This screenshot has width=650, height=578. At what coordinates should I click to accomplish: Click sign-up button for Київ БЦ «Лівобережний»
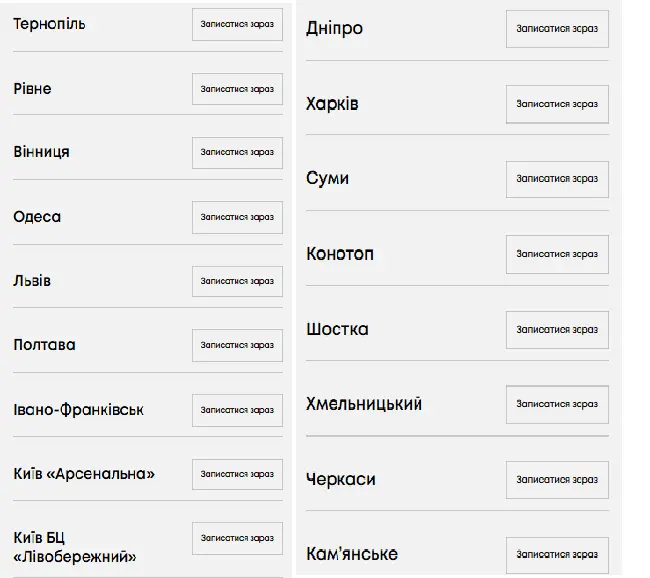click(237, 538)
